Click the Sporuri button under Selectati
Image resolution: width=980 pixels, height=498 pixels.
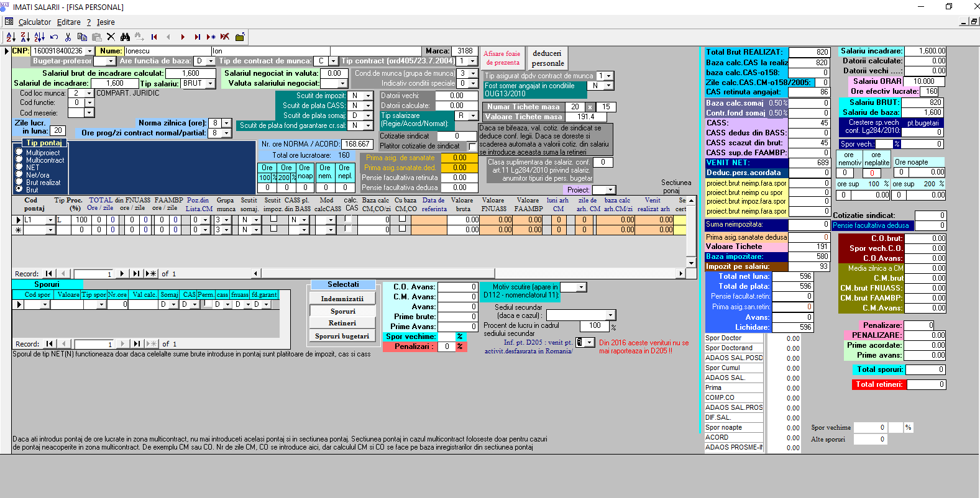tap(342, 311)
